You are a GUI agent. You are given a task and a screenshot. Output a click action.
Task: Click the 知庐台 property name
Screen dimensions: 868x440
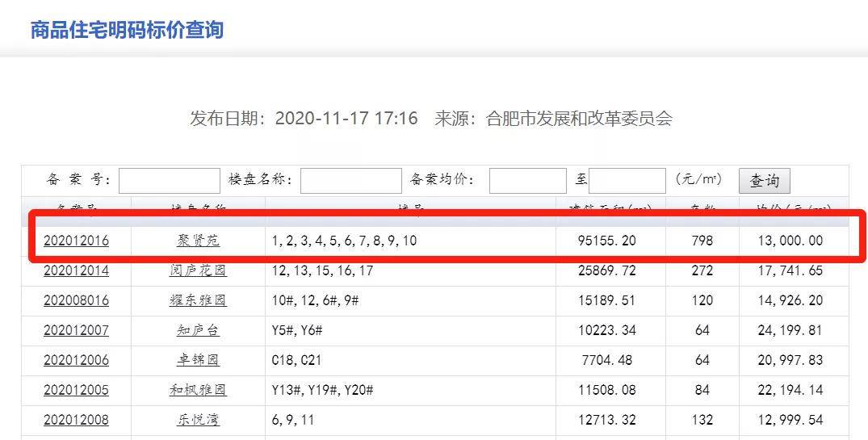198,330
